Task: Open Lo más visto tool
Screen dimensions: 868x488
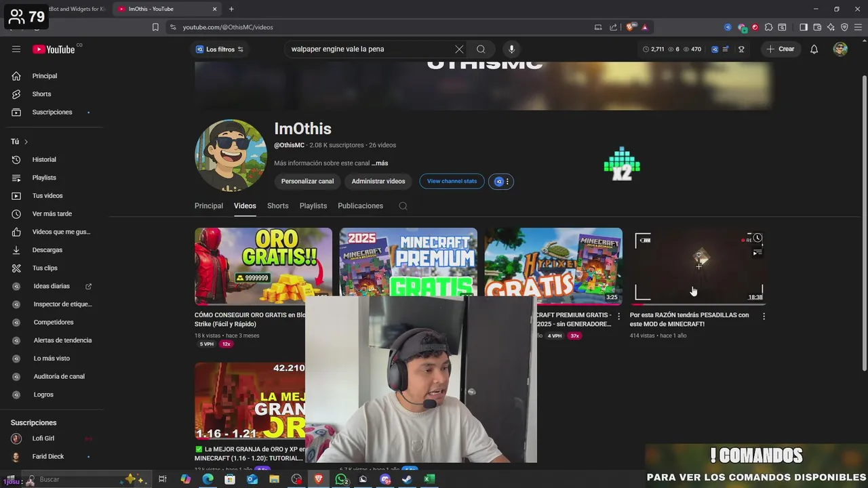Action: (52, 359)
